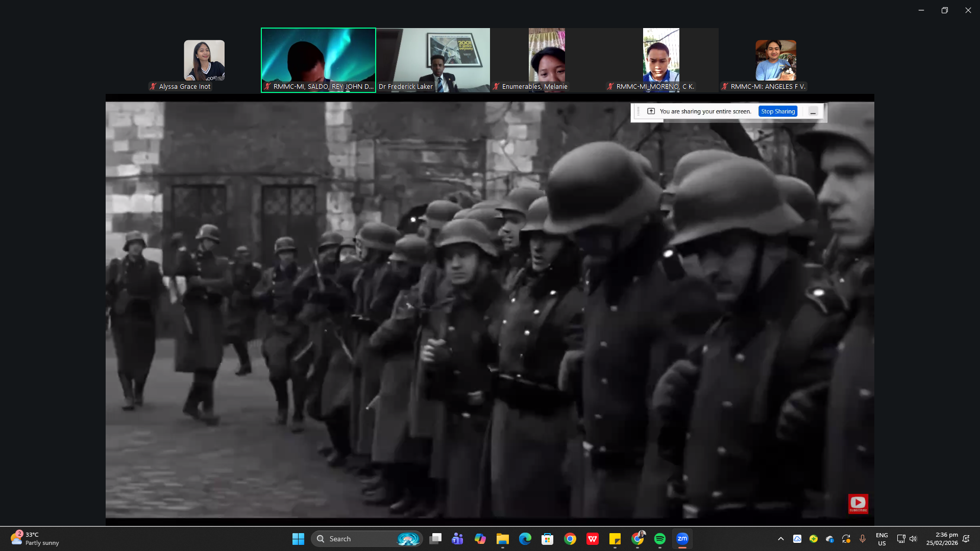Open the volume control in system tray

[x=913, y=539]
